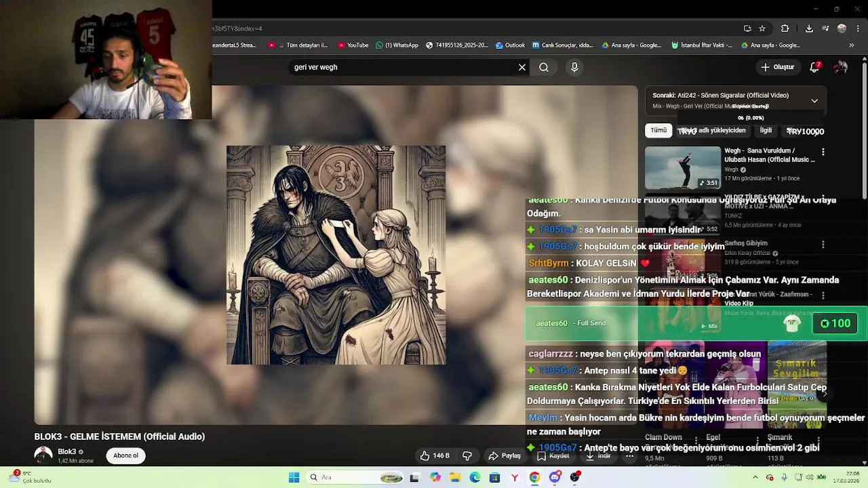The image size is (868, 488).
Task: Select the Tümü filter chip
Action: click(658, 130)
